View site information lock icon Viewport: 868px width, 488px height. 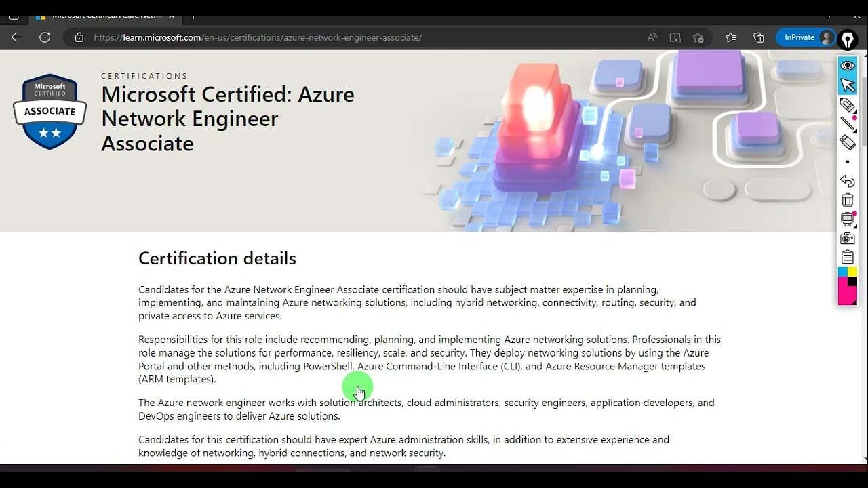79,37
